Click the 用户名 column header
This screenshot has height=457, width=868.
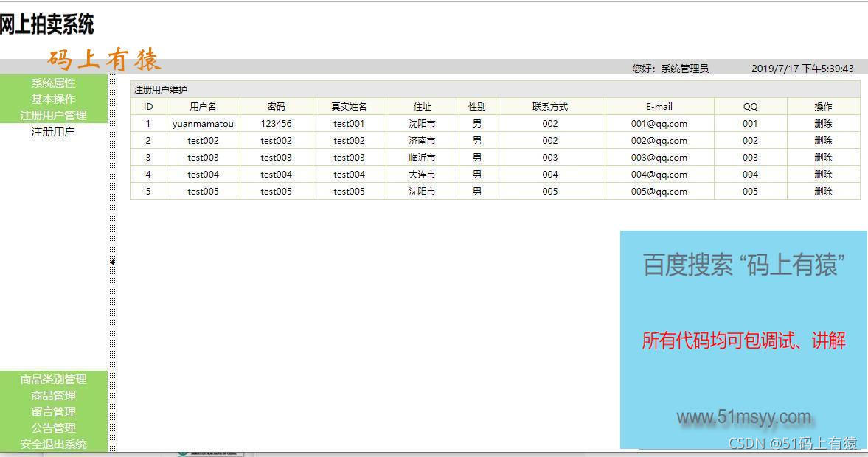pos(203,106)
